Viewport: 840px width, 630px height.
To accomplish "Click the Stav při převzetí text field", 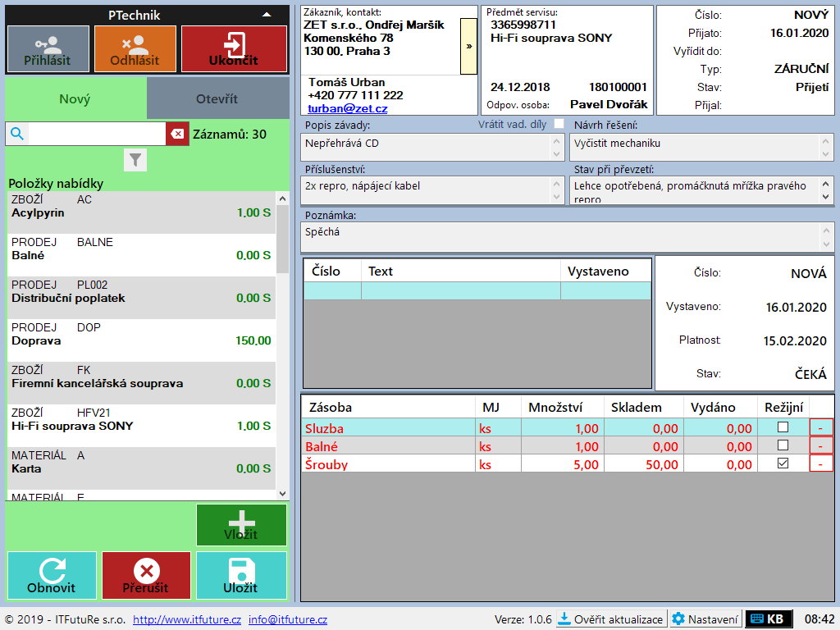I will pyautogui.click(x=701, y=190).
